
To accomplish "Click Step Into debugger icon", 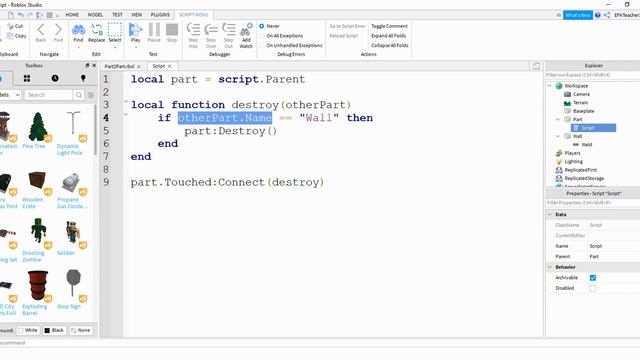I will 193,30.
